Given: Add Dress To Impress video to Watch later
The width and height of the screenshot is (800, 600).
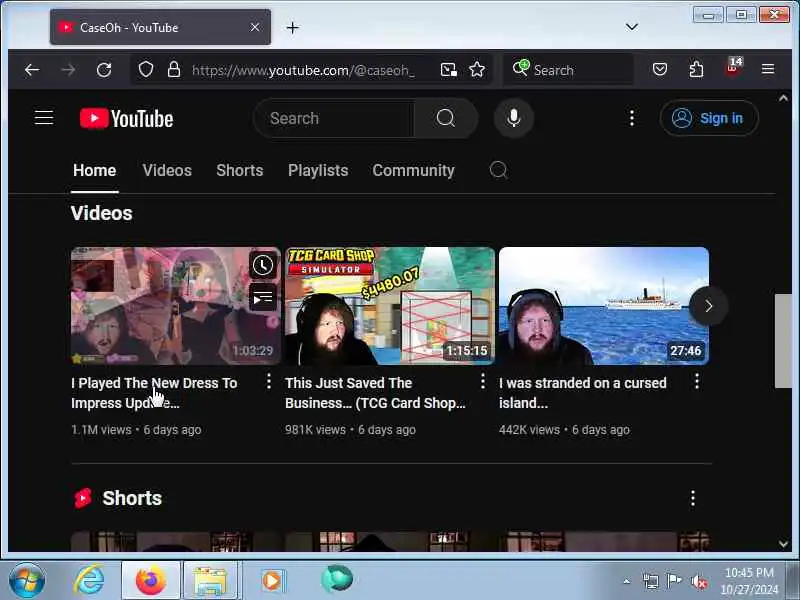Looking at the screenshot, I should [263, 265].
